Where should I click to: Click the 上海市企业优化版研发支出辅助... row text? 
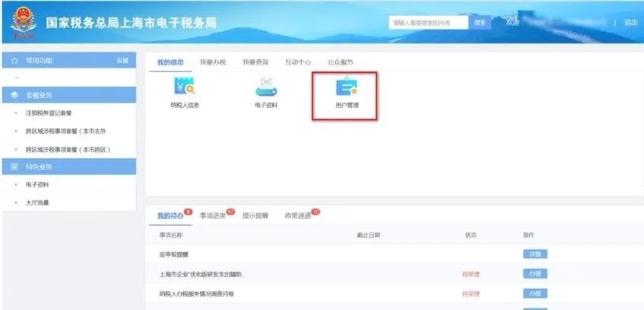202,274
